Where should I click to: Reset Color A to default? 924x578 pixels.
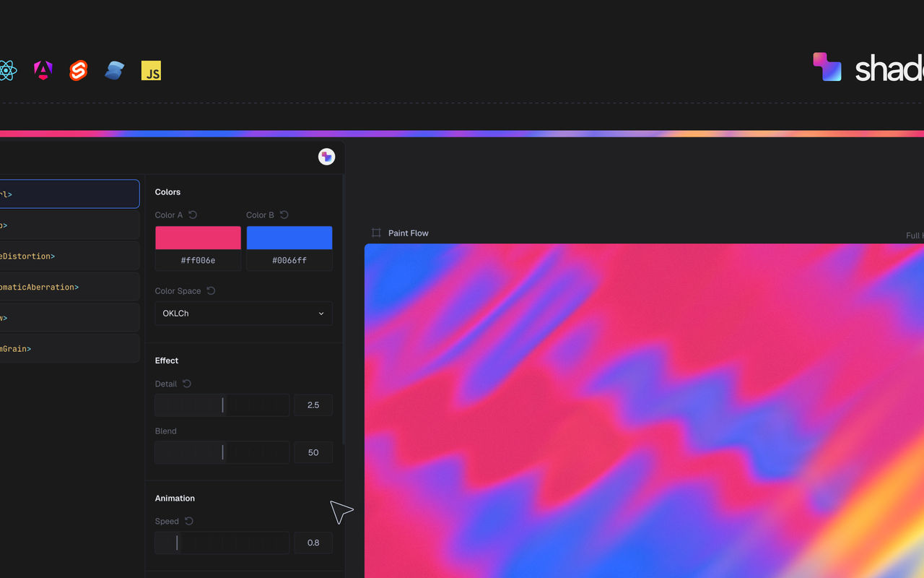[x=193, y=215]
